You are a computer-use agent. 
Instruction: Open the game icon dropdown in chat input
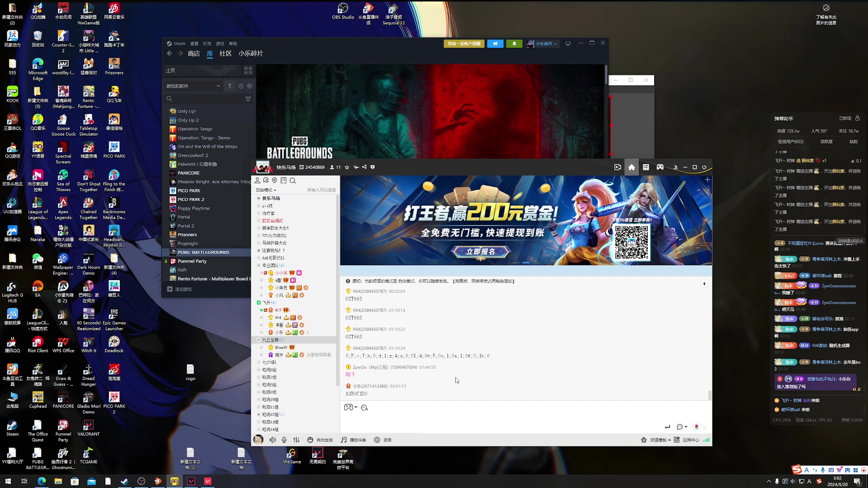[x=351, y=408]
